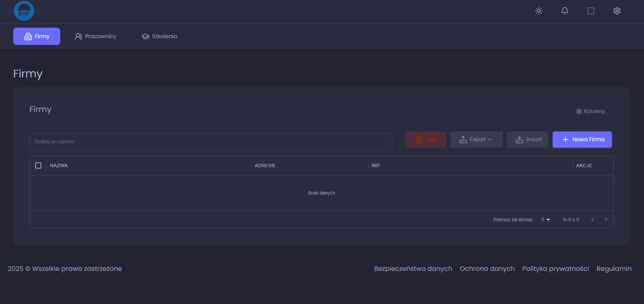
Task: Go to previous page arrow
Action: tap(593, 220)
